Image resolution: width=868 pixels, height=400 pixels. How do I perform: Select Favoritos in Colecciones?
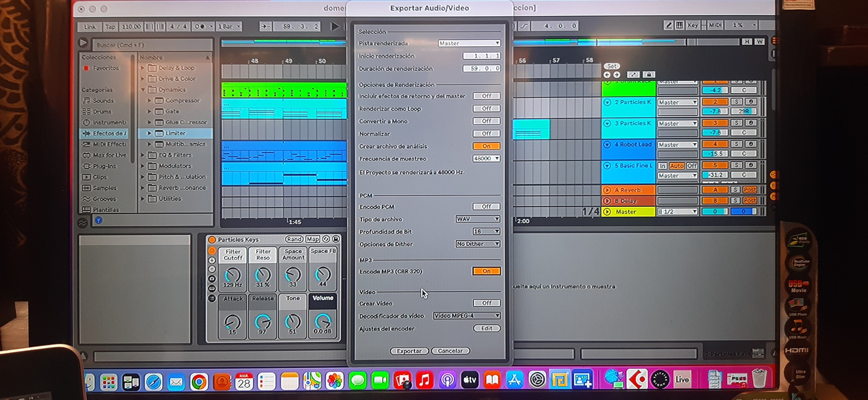coord(101,68)
